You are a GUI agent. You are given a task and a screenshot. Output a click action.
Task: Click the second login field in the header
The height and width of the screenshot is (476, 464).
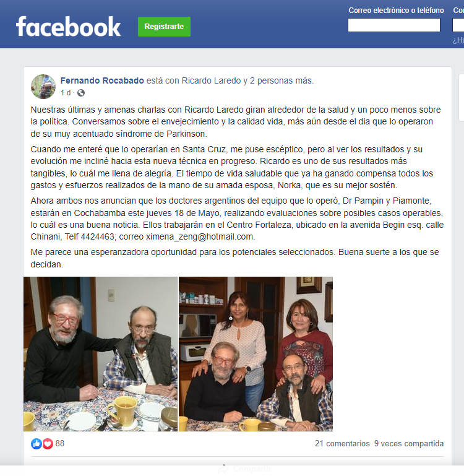[458, 25]
